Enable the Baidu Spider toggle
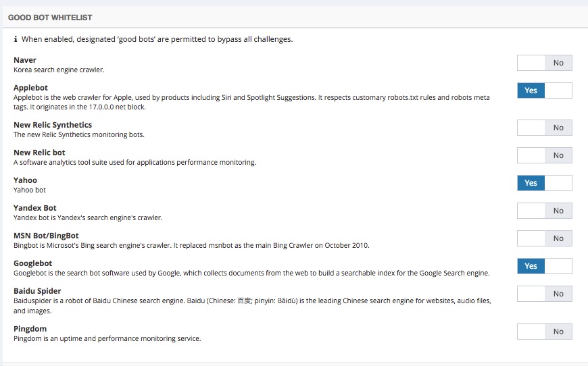 point(544,294)
